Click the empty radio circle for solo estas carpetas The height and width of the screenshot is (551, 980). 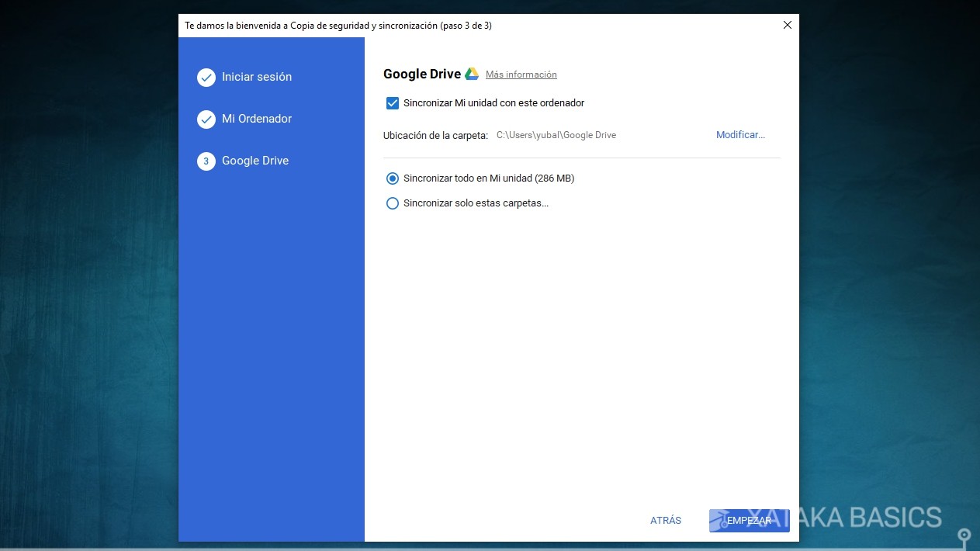[x=393, y=203]
